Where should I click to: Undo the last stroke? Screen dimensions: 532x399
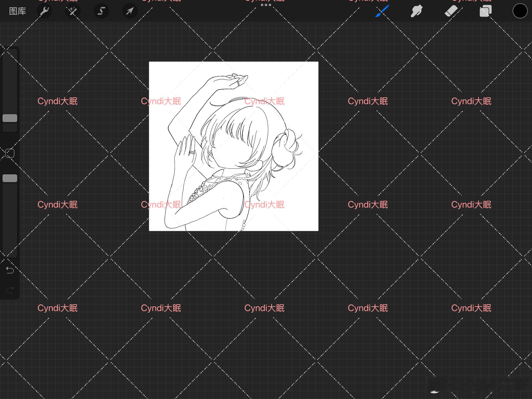10,270
